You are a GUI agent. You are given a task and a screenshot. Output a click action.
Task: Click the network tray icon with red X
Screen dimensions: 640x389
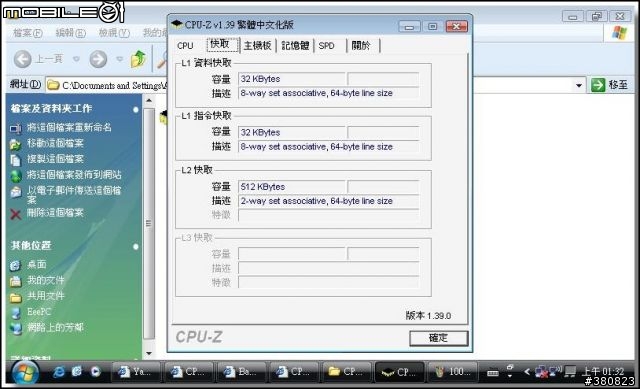click(x=542, y=372)
